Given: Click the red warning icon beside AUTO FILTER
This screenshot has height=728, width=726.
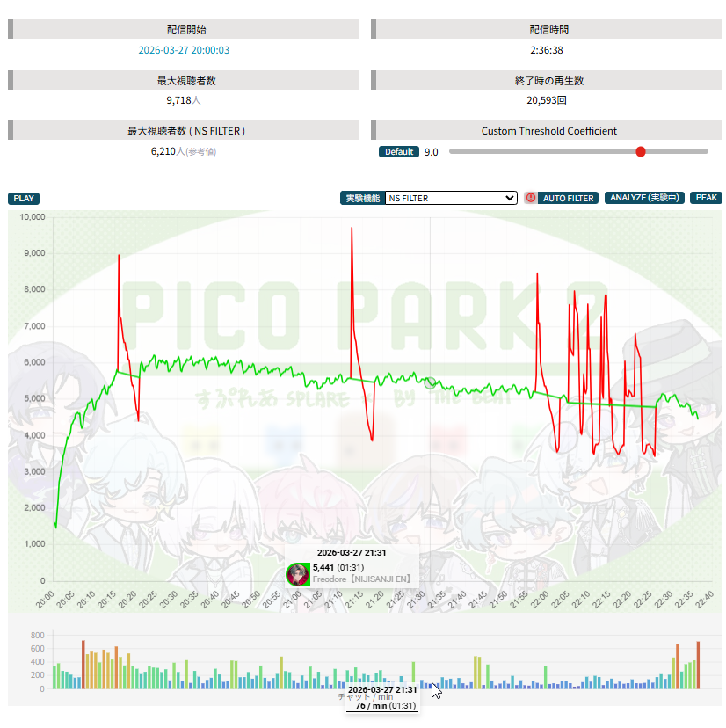Looking at the screenshot, I should [531, 198].
